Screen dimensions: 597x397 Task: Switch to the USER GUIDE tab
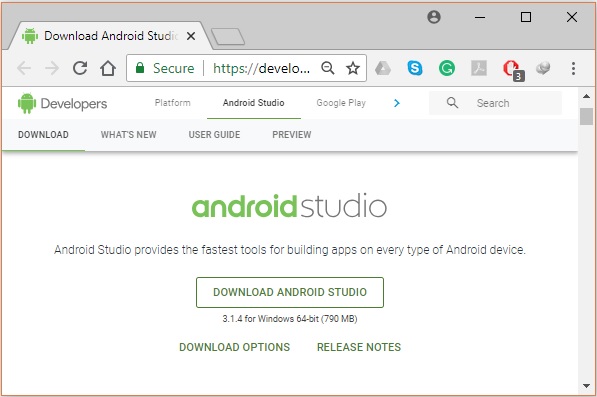[214, 135]
